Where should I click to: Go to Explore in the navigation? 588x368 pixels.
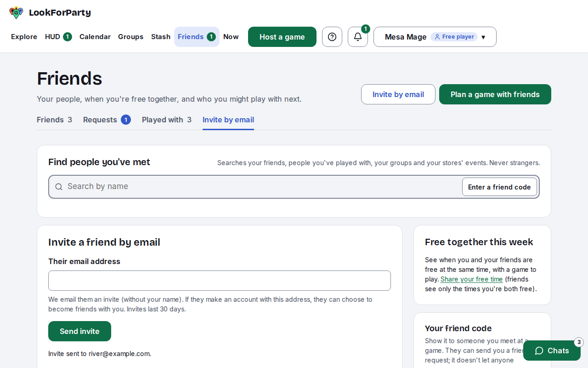pyautogui.click(x=24, y=37)
